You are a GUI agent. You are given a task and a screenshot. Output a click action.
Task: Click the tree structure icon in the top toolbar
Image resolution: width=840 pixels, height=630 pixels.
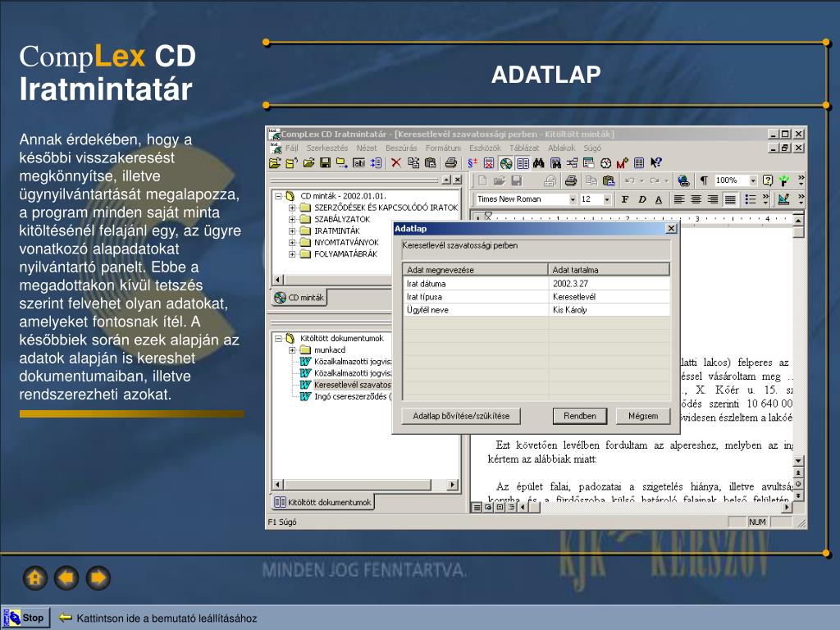pyautogui.click(x=572, y=163)
